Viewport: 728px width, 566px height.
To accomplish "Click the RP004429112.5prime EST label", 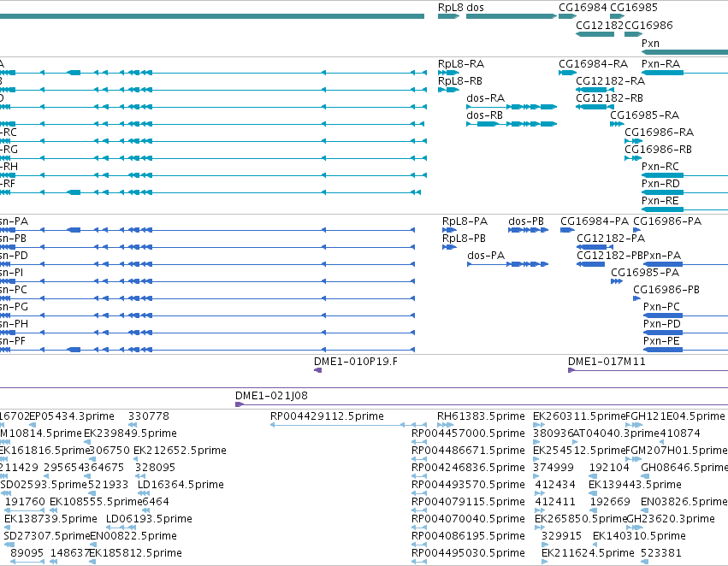I will pos(328,416).
